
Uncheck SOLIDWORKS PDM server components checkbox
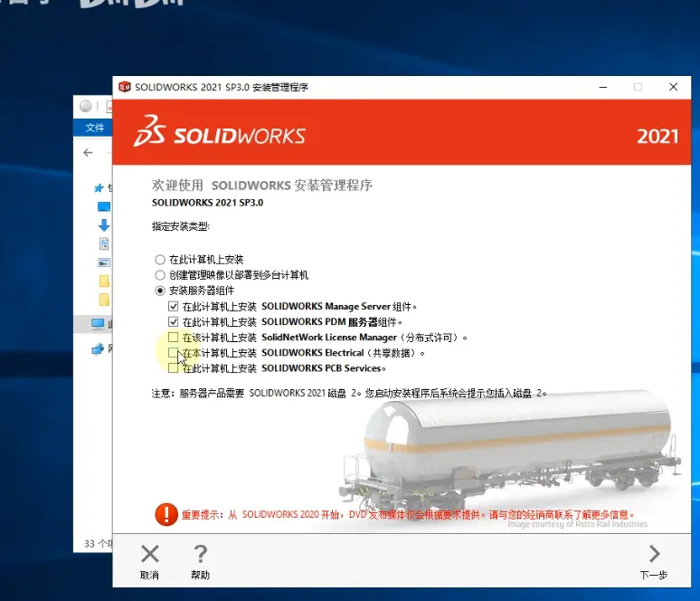174,321
